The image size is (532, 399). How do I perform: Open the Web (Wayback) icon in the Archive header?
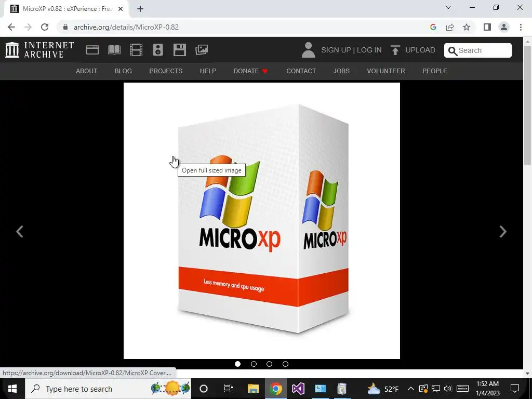(92, 50)
